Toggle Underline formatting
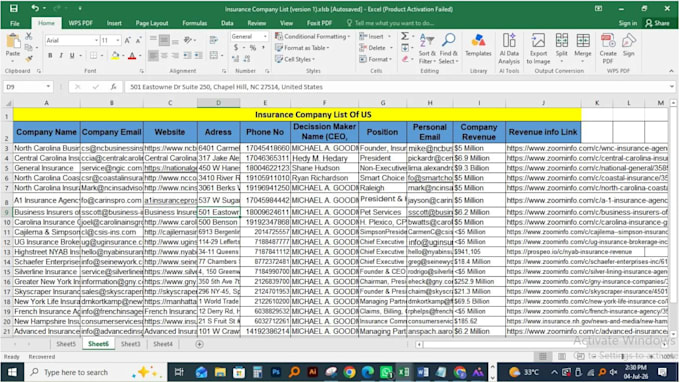This screenshot has width=680, height=382. (x=72, y=56)
